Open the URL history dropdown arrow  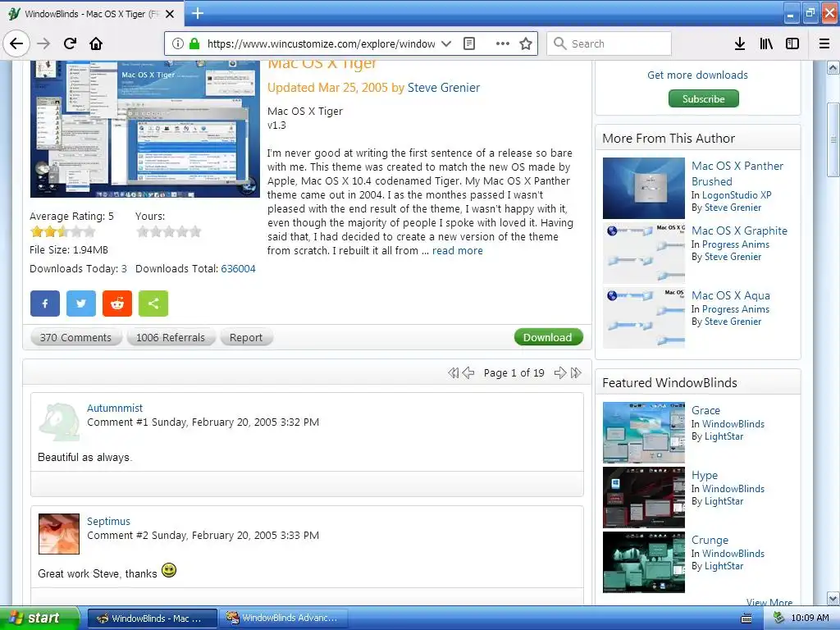pos(445,43)
